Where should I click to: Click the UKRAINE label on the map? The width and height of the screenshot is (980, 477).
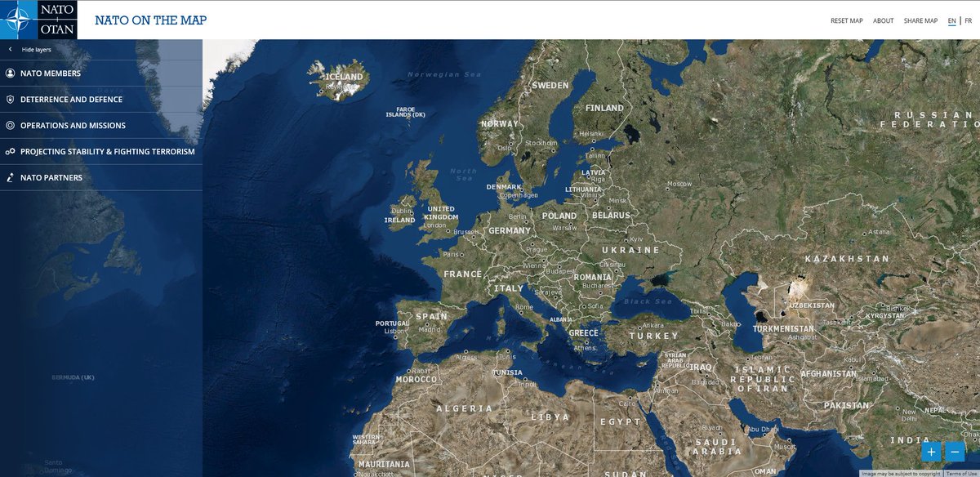(631, 250)
